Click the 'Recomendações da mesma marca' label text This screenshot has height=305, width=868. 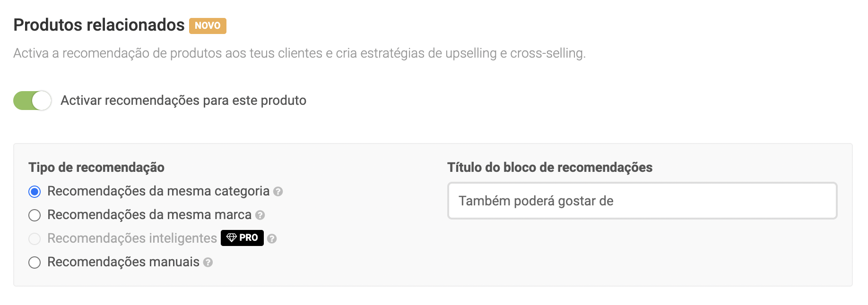click(x=149, y=215)
